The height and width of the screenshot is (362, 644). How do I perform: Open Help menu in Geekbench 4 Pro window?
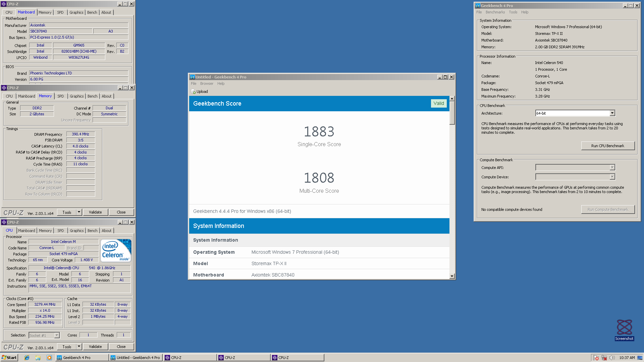tap(525, 12)
